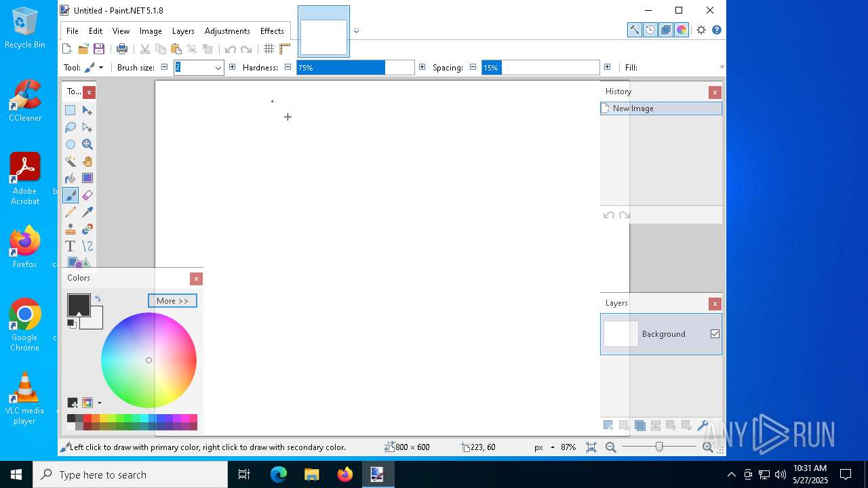Decrease brush size with minus button
Image resolution: width=868 pixels, height=488 pixels.
164,68
